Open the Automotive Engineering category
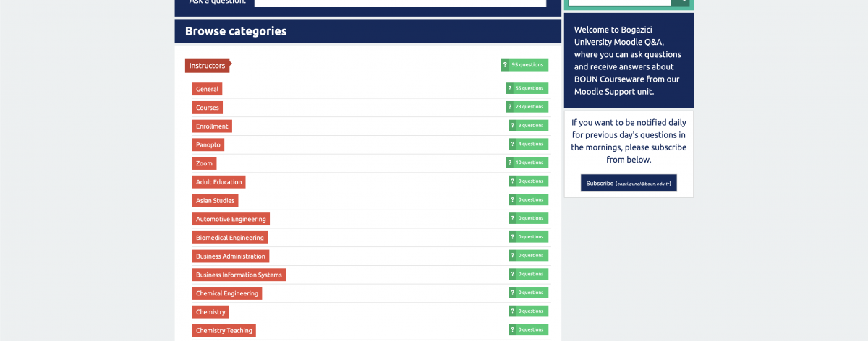This screenshot has width=868, height=341. click(x=231, y=219)
